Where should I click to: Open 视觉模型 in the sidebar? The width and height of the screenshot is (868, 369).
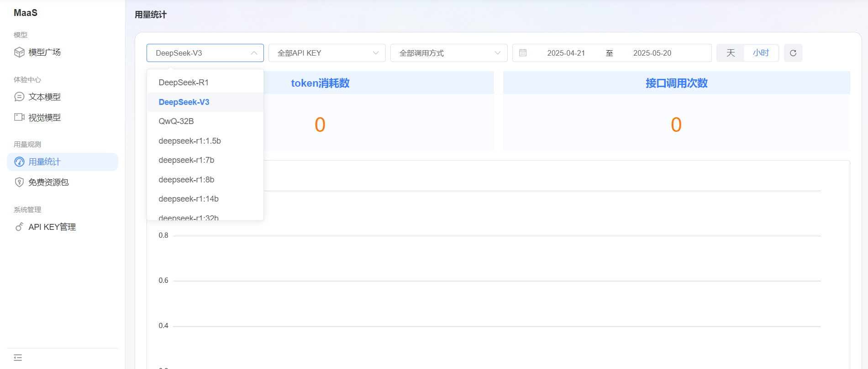tap(63, 117)
